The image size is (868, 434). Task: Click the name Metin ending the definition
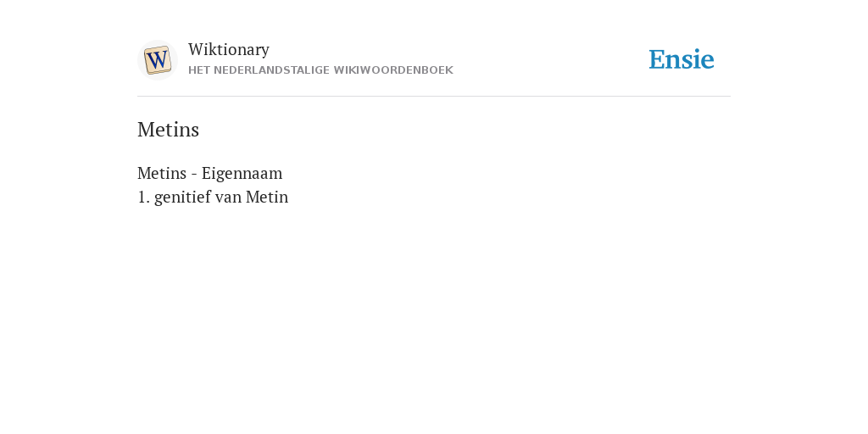tap(267, 197)
